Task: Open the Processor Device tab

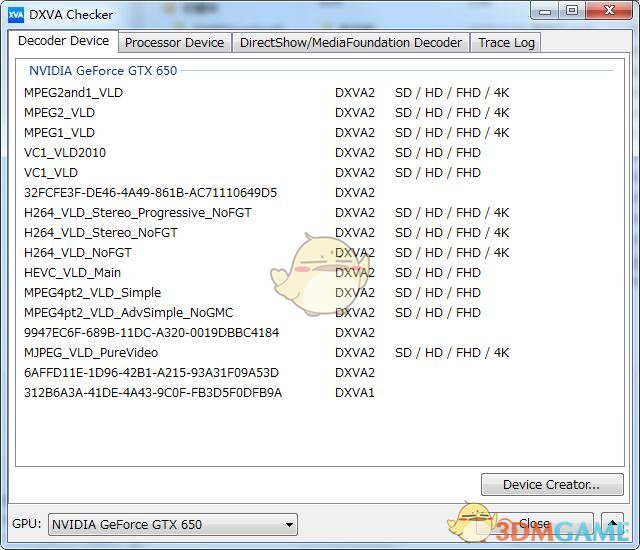Action: (x=174, y=42)
